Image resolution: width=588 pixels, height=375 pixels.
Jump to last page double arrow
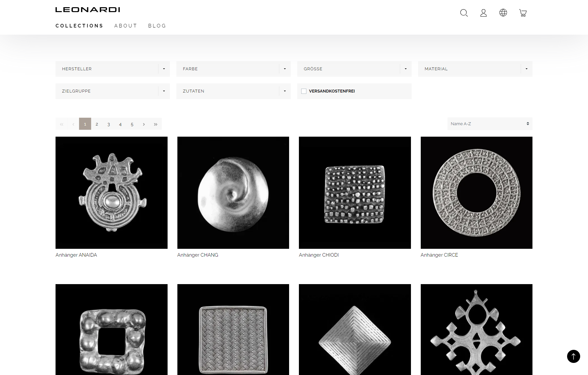155,124
